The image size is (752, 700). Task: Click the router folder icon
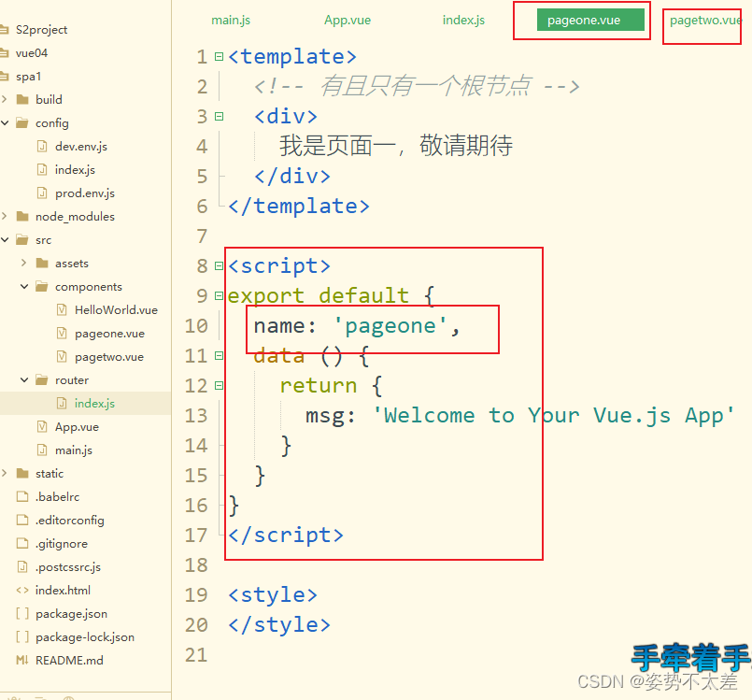(x=42, y=380)
